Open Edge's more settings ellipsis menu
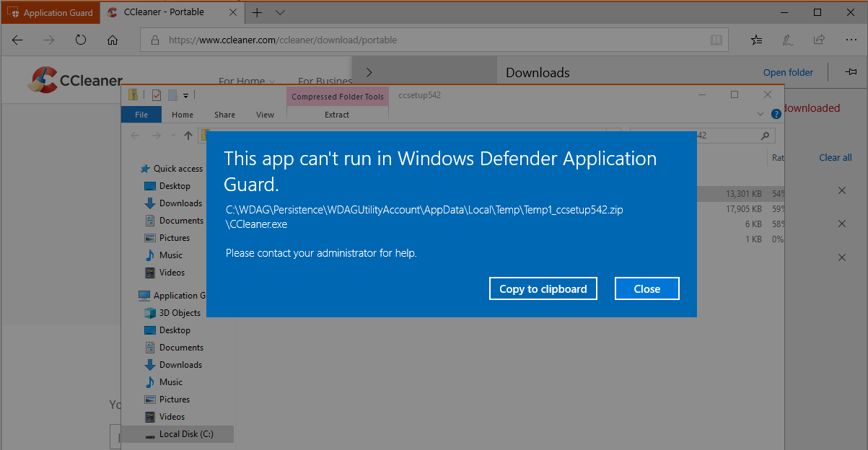The width and height of the screenshot is (868, 450). click(851, 40)
